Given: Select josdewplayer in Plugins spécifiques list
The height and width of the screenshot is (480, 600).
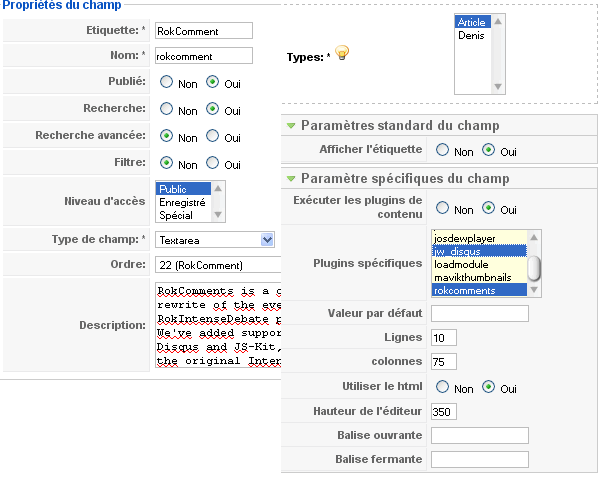Looking at the screenshot, I should pos(479,238).
